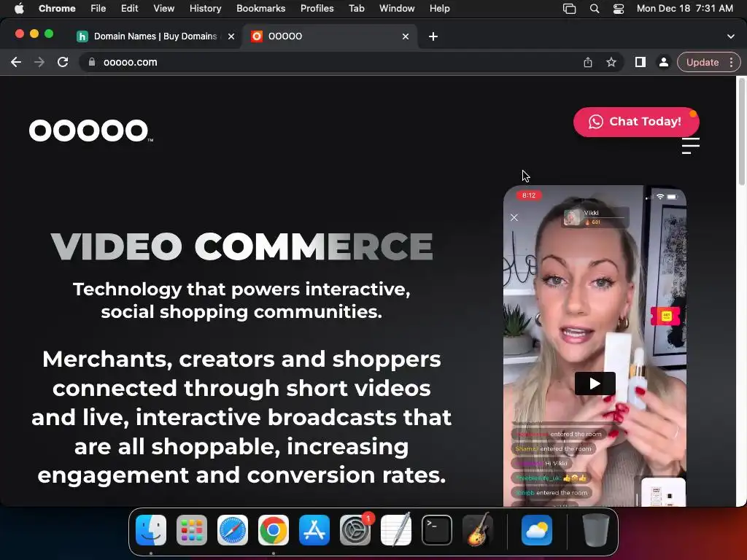
Task: Expand the tab search dropdown
Action: 730,36
